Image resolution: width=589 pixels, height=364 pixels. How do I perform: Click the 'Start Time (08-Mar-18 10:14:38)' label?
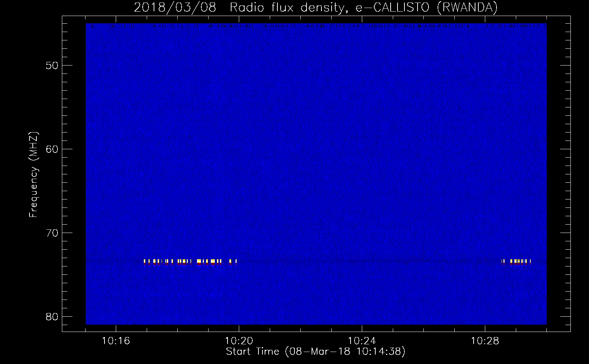pos(316,352)
